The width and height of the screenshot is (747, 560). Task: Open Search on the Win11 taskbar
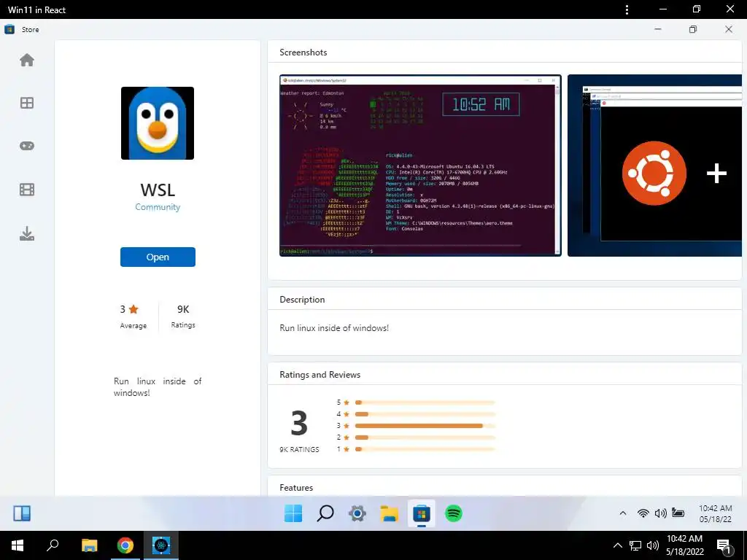pyautogui.click(x=325, y=513)
